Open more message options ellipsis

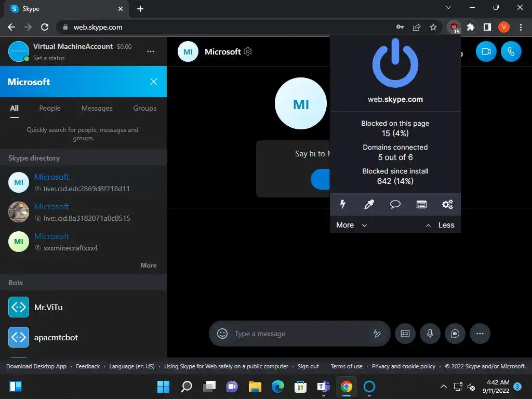pos(480,334)
